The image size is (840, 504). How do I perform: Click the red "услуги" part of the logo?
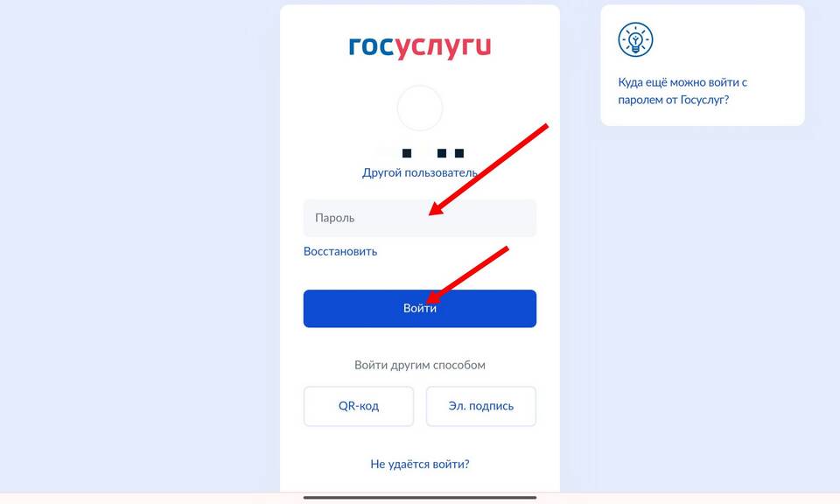coord(443,48)
